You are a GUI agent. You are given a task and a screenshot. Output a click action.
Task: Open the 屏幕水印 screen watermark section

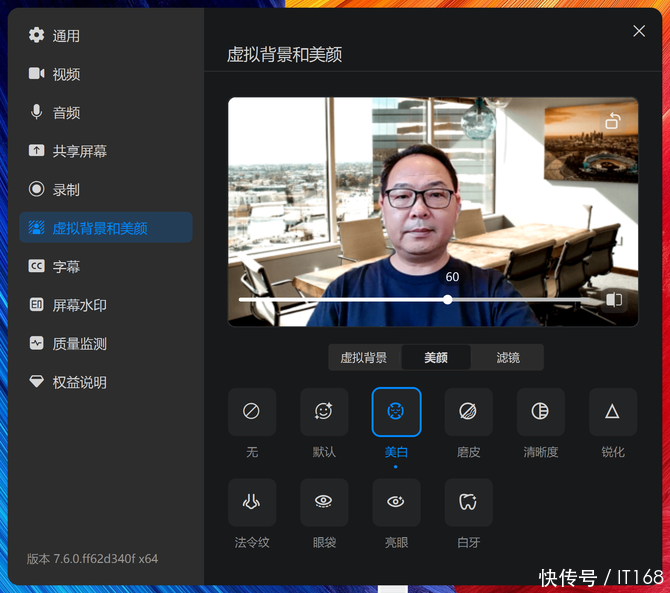coord(79,305)
